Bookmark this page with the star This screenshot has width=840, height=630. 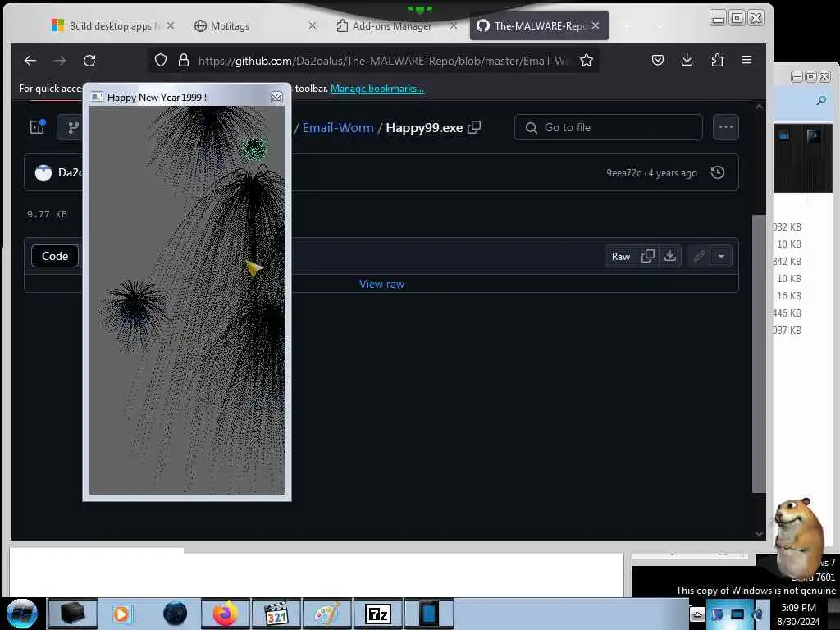(x=587, y=61)
